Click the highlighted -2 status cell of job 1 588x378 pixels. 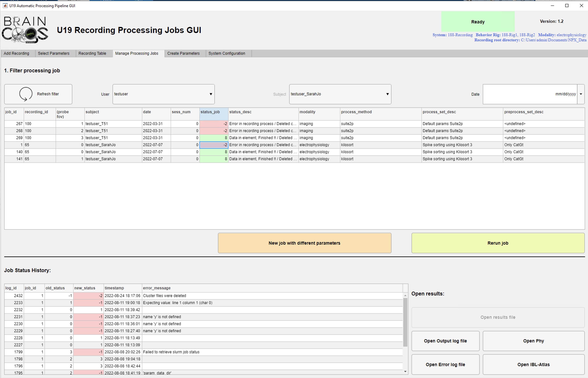(214, 145)
